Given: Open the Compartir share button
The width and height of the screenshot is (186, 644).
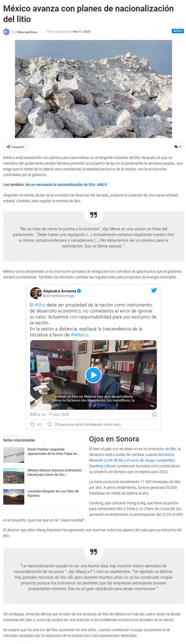Looking at the screenshot, I should [15, 147].
